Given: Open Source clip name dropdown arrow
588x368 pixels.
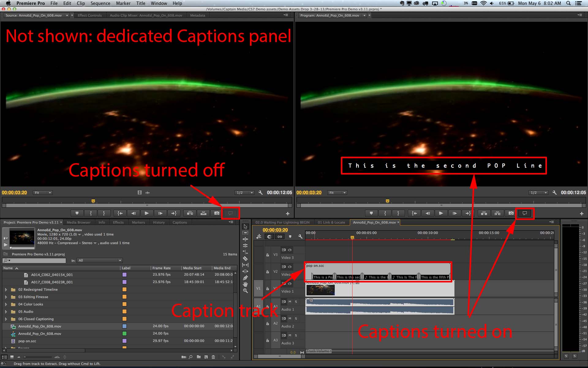Looking at the screenshot, I should (x=67, y=15).
